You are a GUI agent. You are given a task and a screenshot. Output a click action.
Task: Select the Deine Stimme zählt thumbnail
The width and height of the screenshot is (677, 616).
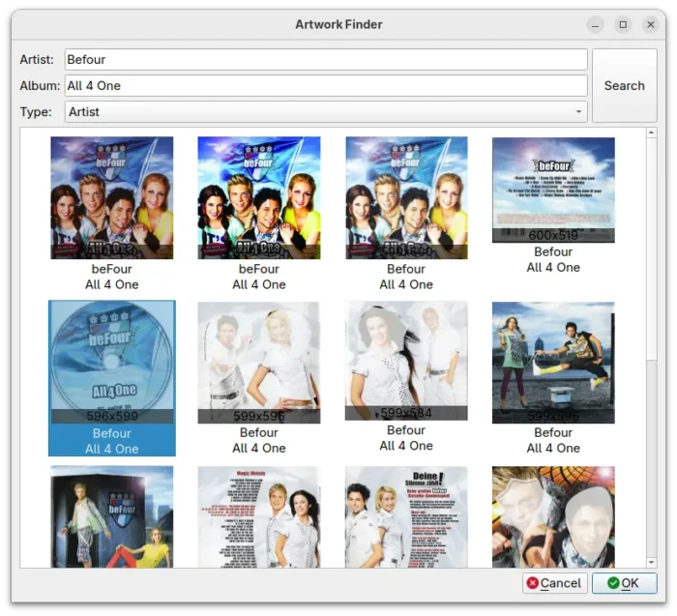[x=406, y=516]
